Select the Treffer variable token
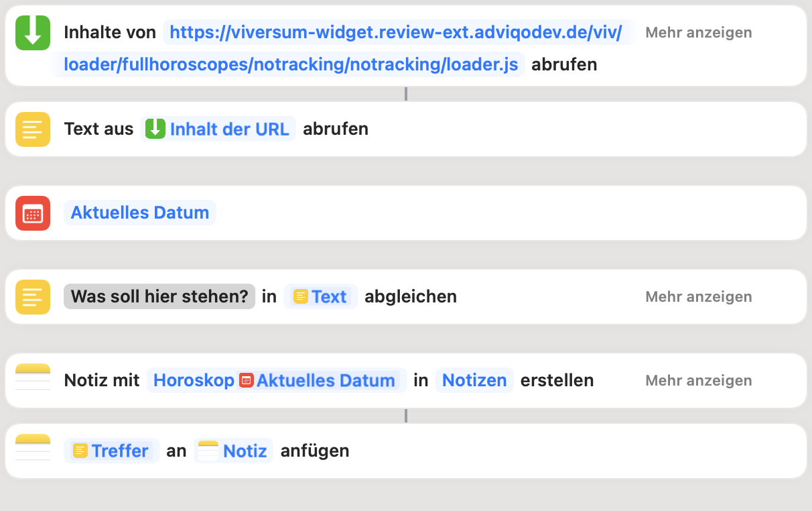This screenshot has width=812, height=511. click(111, 451)
